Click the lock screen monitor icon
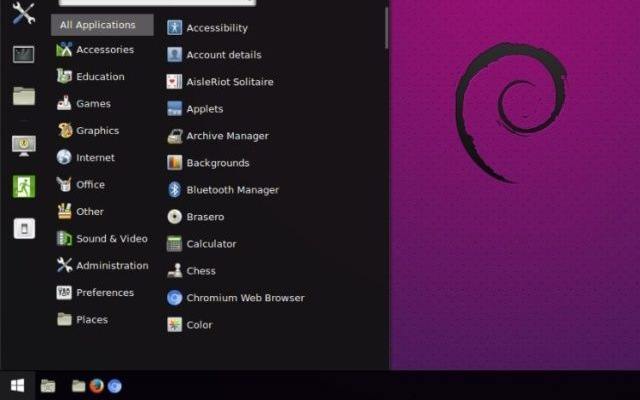The height and width of the screenshot is (400, 640). pos(24,146)
